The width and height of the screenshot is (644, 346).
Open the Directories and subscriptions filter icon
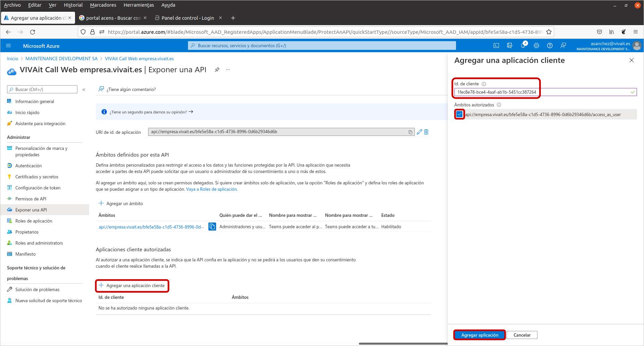(510, 46)
